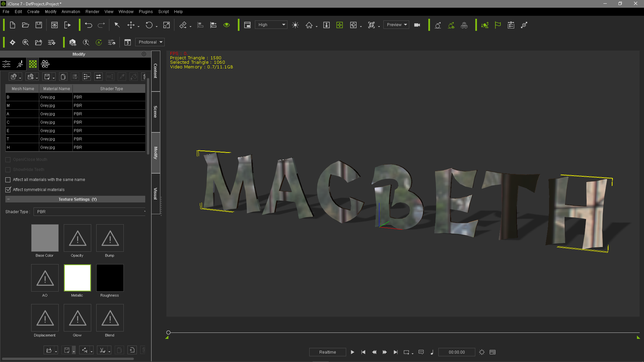Toggle Open/Close Mouth checkbox

pos(8,160)
